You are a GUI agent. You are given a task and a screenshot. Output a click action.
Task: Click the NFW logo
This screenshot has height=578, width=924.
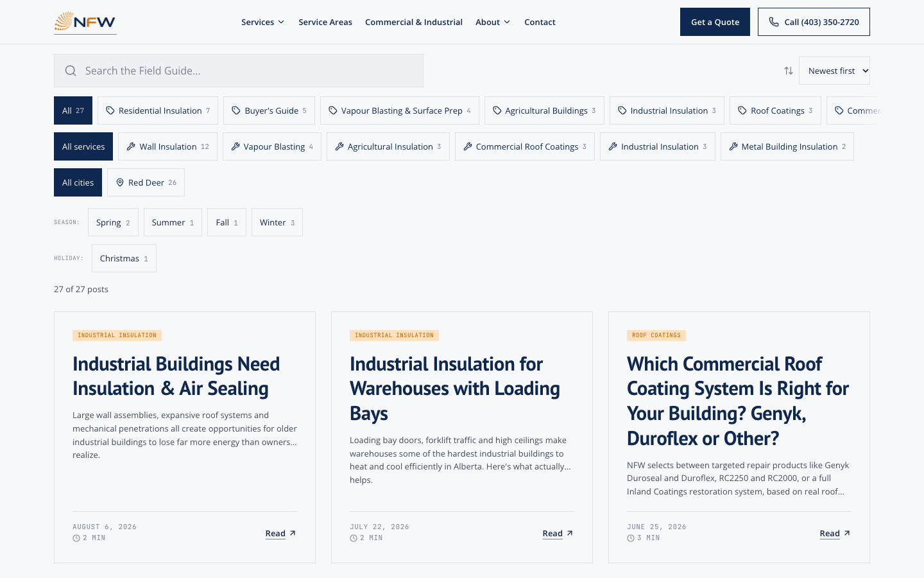[x=85, y=22]
